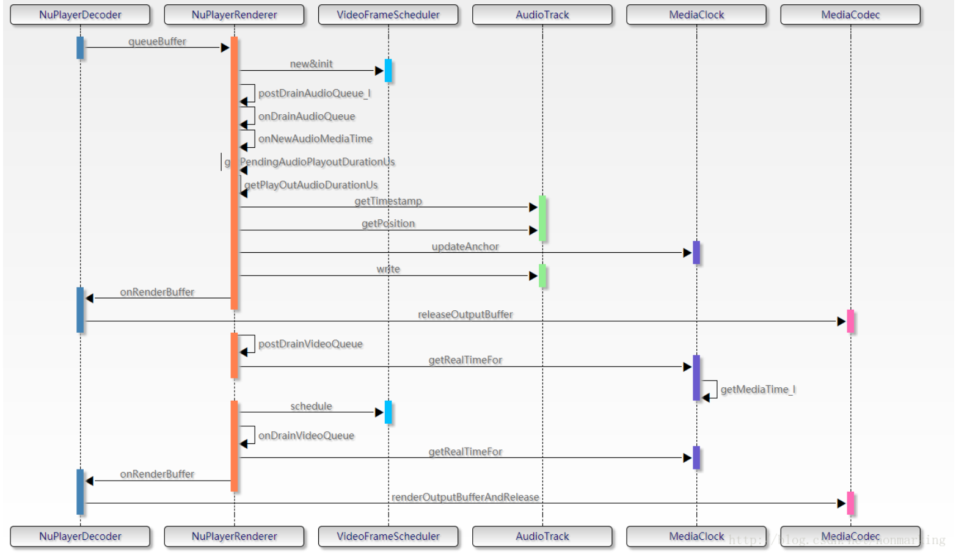Click the pink MediaCodec releaseOutputBuffer activation bar
The image size is (956, 560).
tap(851, 322)
